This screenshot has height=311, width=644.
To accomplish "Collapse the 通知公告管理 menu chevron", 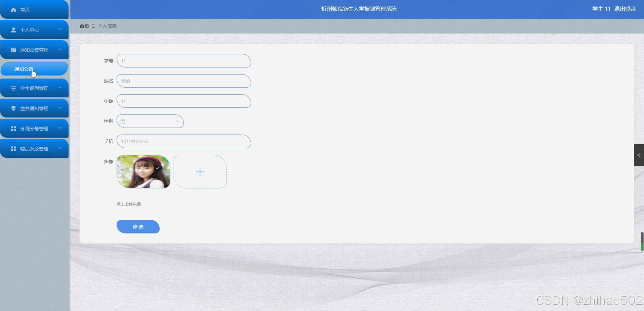I will (x=60, y=49).
